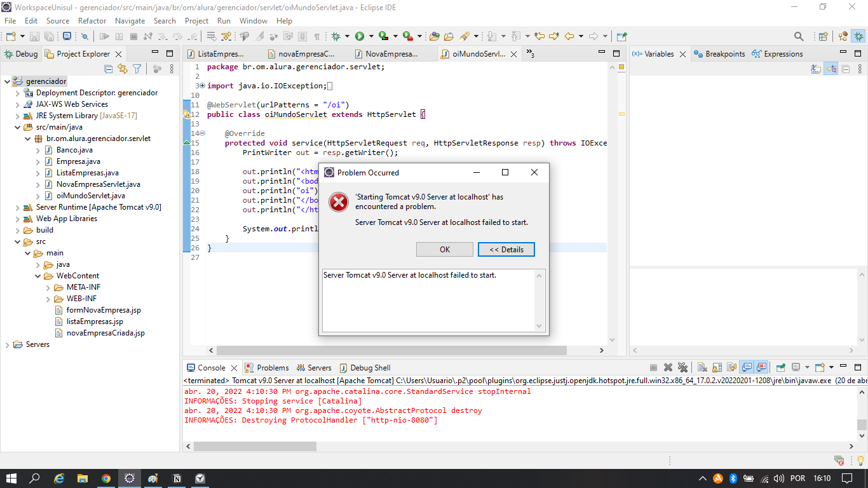Click Clear Console icon
Viewport: 868px width, 488px height.
point(702,367)
